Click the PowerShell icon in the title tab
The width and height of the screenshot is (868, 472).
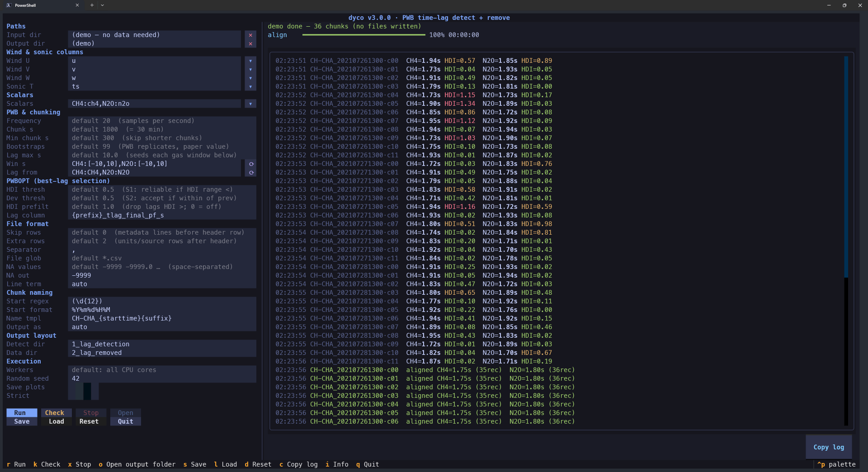pyautogui.click(x=9, y=5)
